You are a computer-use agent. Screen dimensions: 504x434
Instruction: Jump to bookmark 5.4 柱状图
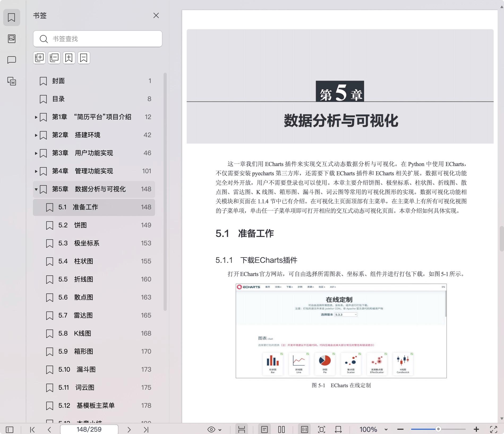click(x=94, y=261)
